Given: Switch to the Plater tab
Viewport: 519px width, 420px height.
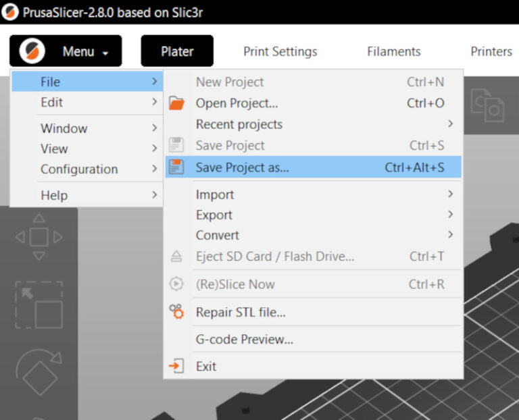Looking at the screenshot, I should point(177,51).
